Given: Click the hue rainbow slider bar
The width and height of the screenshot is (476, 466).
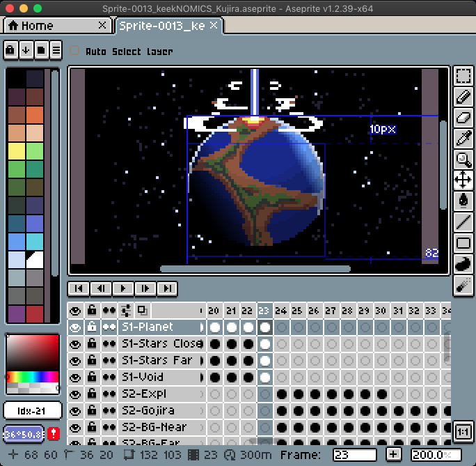Looking at the screenshot, I should click(x=33, y=377).
